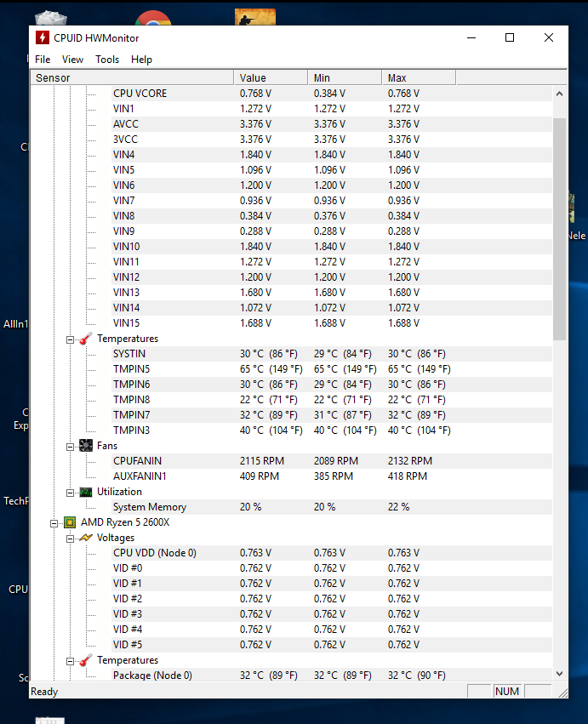Select the AVCC row
The image size is (588, 724).
point(332,123)
